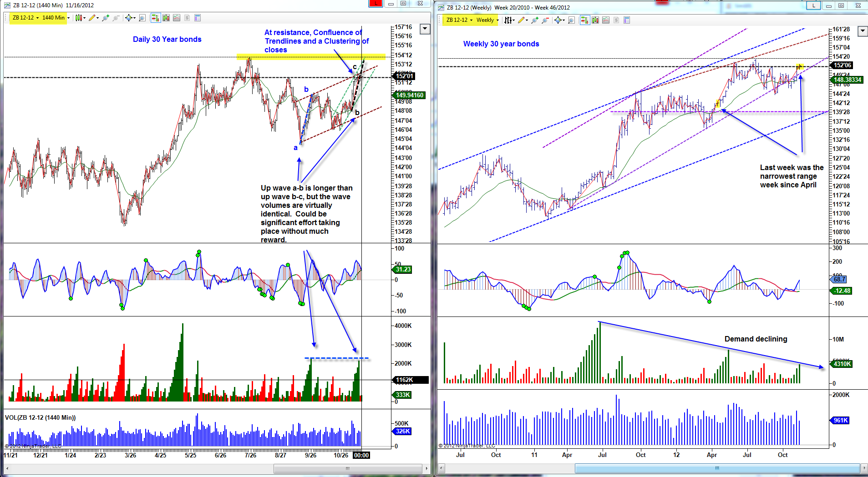
Task: Select the 'Weekly 30 year bonds' annotation
Action: coord(501,44)
